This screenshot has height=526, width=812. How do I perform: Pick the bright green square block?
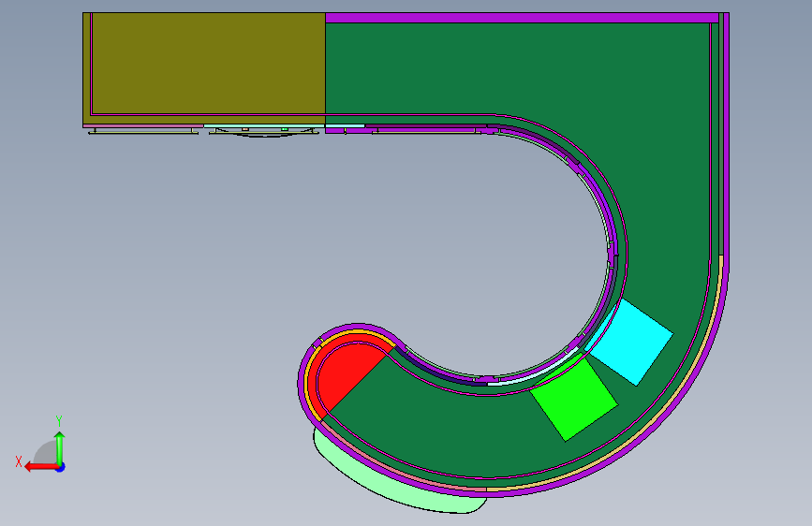tap(574, 399)
